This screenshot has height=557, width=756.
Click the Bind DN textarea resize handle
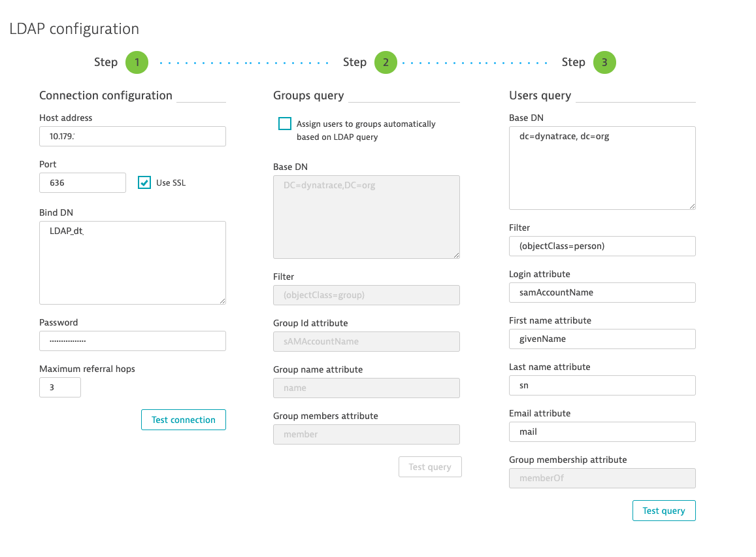click(222, 301)
